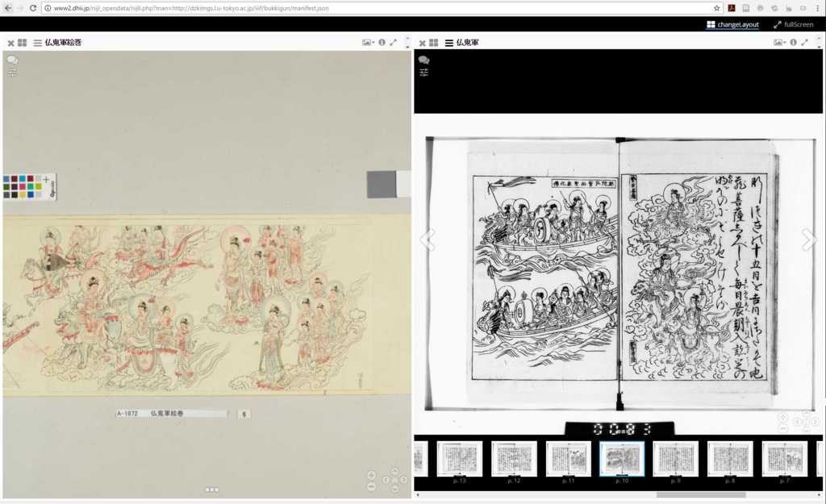Select highlighted thumbnail p. 10

(x=622, y=459)
